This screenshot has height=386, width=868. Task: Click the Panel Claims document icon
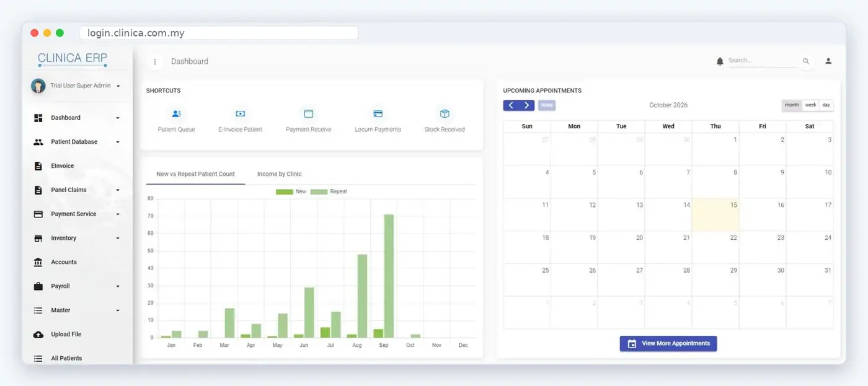point(38,190)
